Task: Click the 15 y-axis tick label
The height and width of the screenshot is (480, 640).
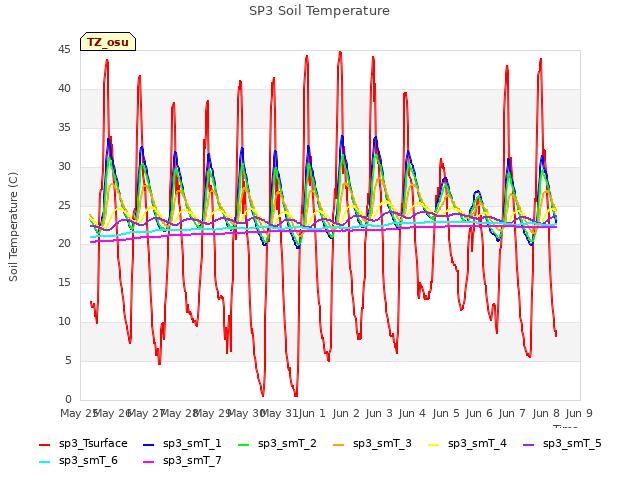Action: [64, 282]
